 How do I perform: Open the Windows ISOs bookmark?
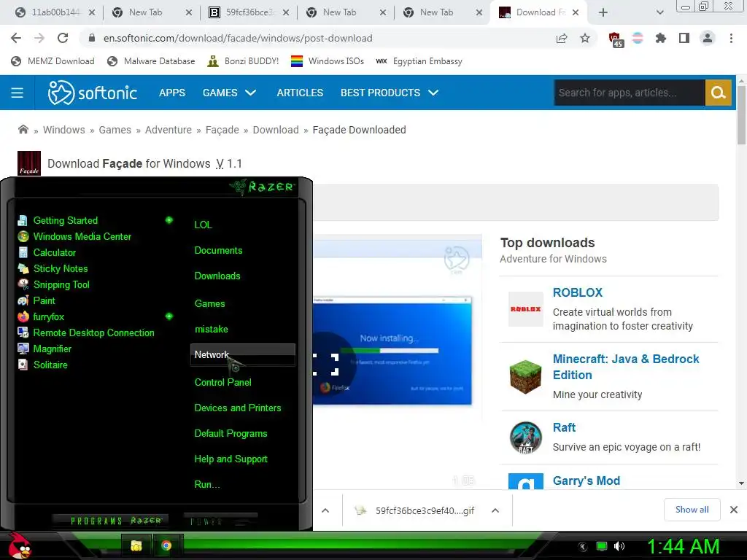coord(328,61)
